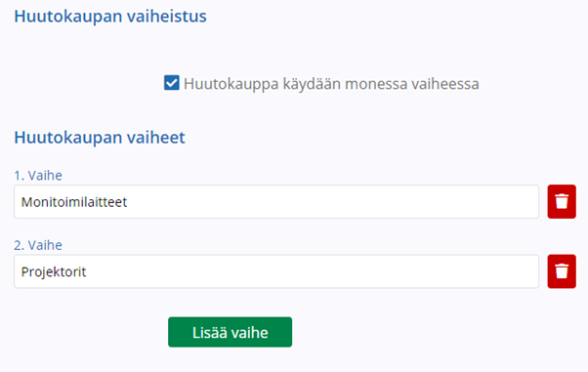
Task: Click the '1. Vaihe' field label
Action: coord(38,175)
